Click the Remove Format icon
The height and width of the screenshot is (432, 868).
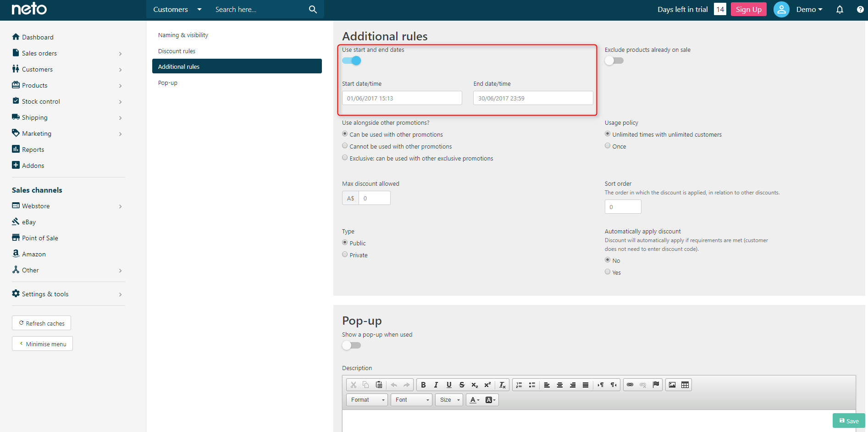503,385
